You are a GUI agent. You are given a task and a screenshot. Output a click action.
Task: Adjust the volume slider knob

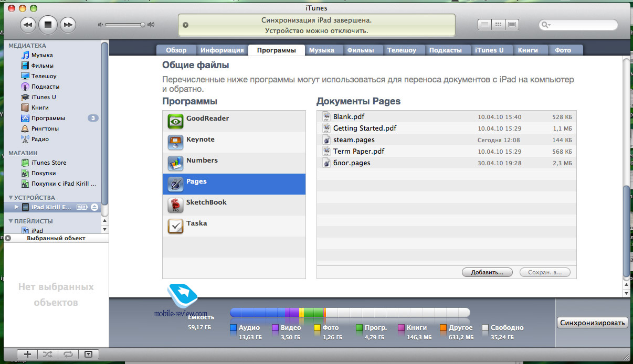[142, 24]
